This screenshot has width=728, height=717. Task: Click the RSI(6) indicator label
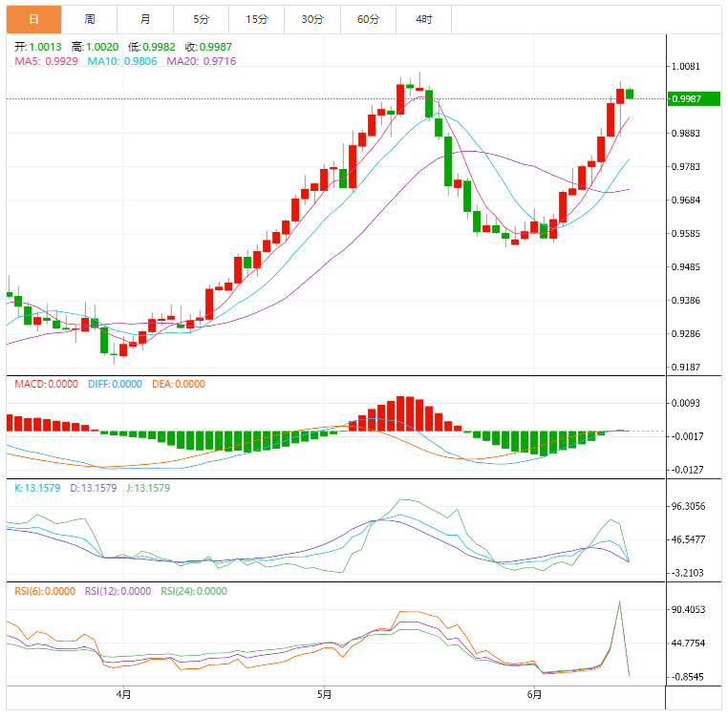pos(45,591)
